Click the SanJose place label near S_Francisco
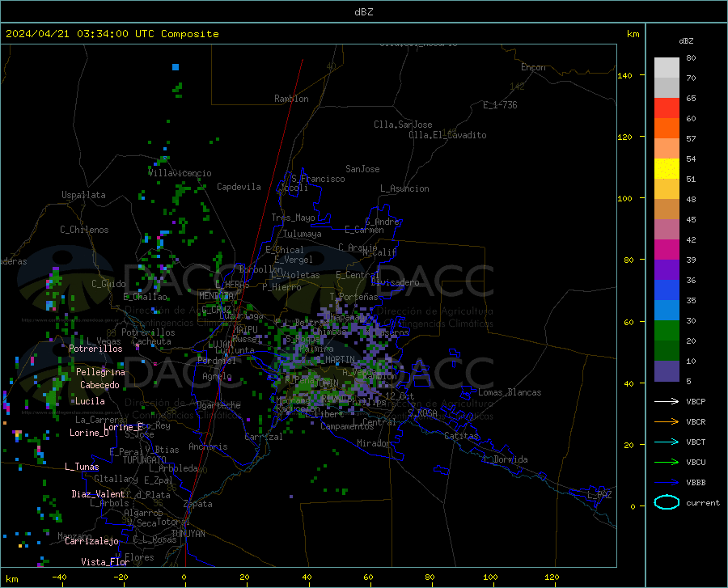Viewport: 728px width, 588px height. coord(362,169)
